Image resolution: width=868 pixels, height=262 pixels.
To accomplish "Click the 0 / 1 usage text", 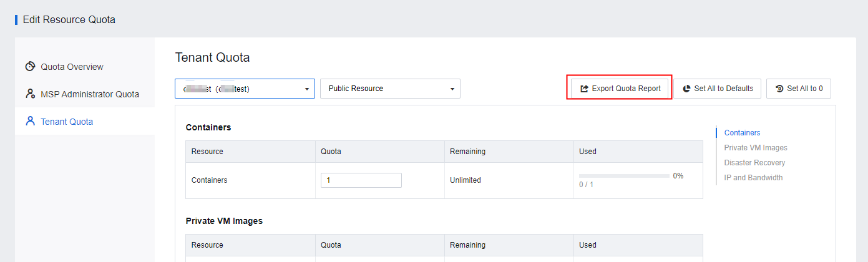I will [x=586, y=185].
